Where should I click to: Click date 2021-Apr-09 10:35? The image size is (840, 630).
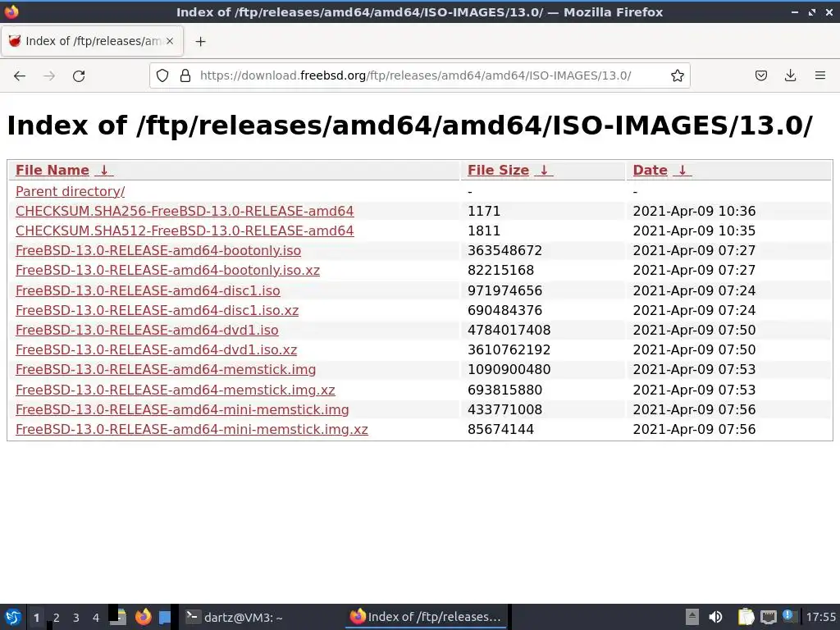[x=694, y=231]
